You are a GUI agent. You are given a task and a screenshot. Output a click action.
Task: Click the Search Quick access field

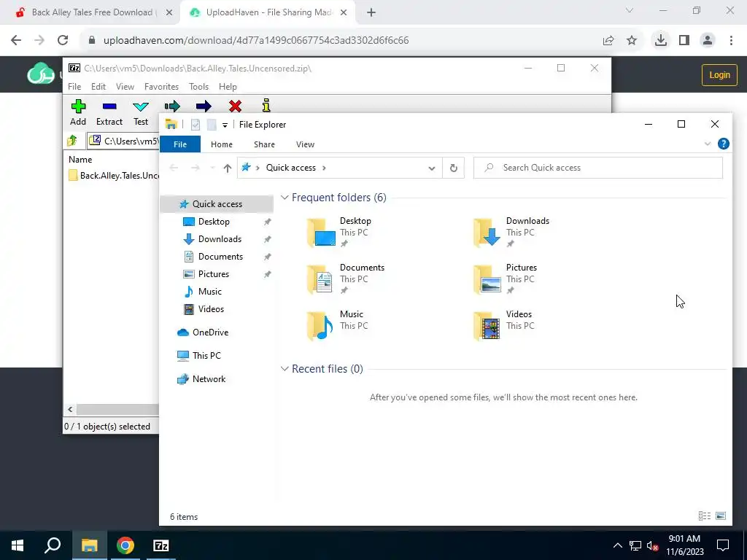click(x=598, y=168)
